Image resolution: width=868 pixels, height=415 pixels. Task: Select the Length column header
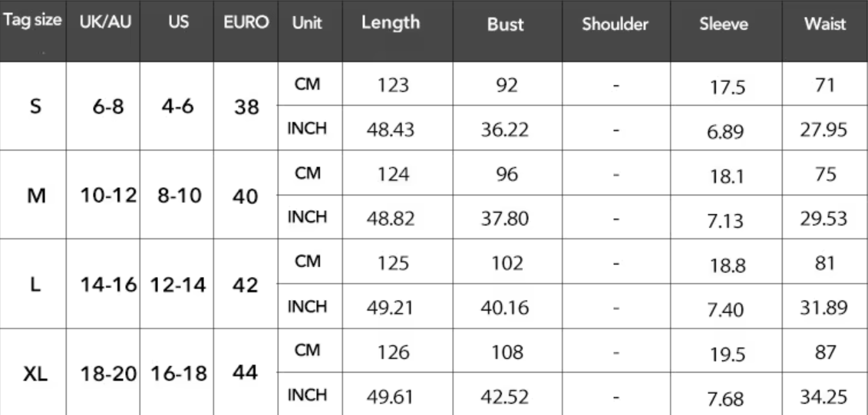[x=391, y=23]
